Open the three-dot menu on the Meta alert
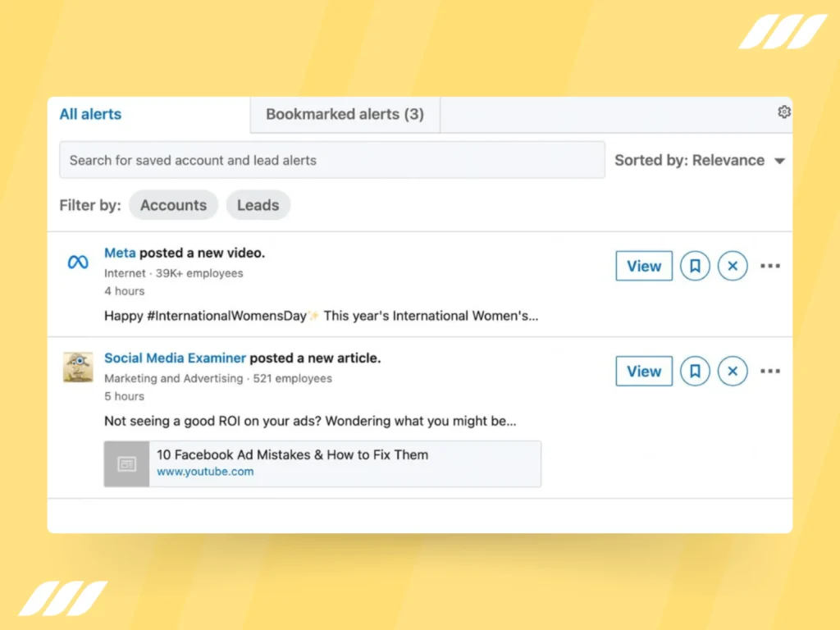This screenshot has width=840, height=630. pyautogui.click(x=770, y=266)
